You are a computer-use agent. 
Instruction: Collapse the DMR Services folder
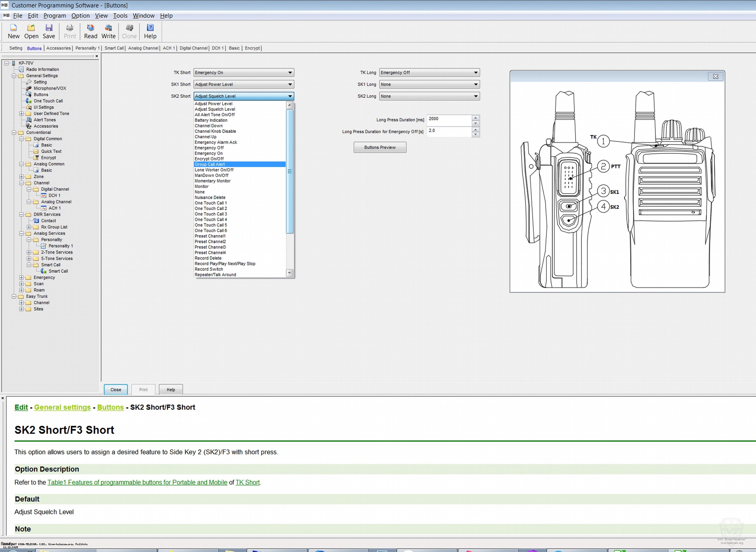(21, 215)
